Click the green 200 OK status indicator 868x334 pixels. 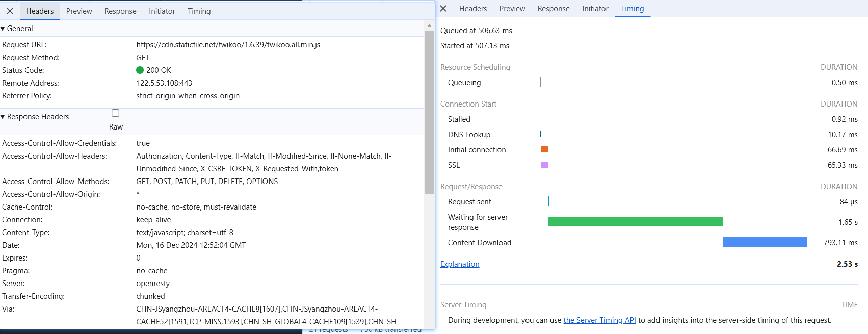coord(140,70)
